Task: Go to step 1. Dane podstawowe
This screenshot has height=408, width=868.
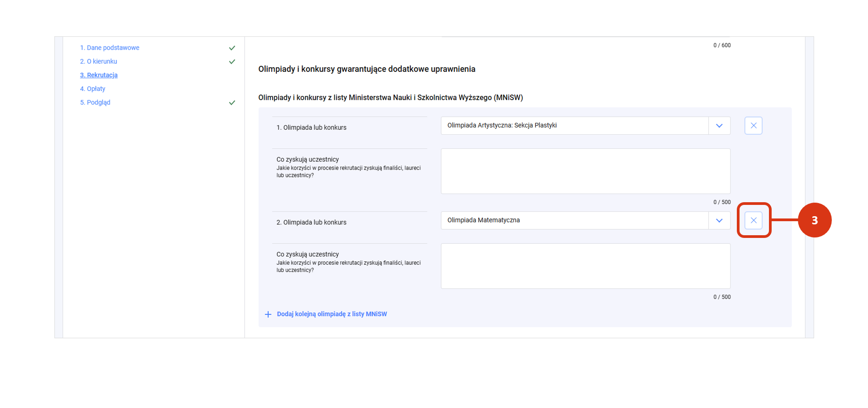Action: point(109,47)
